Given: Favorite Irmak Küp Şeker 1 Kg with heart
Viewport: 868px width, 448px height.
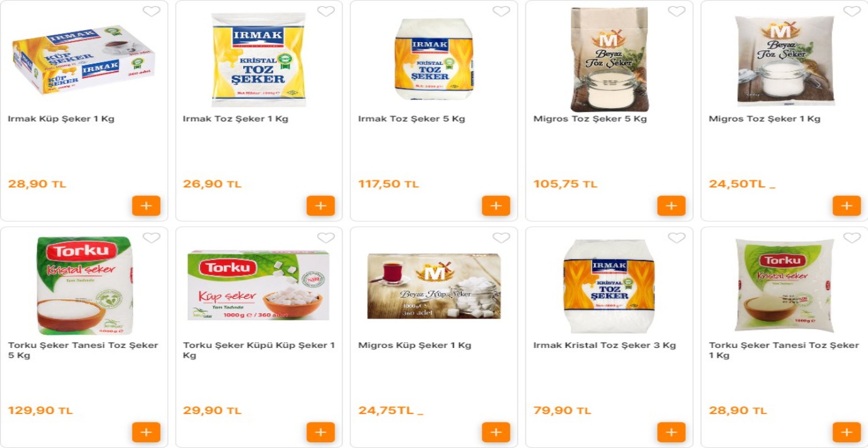Looking at the screenshot, I should pos(152,12).
